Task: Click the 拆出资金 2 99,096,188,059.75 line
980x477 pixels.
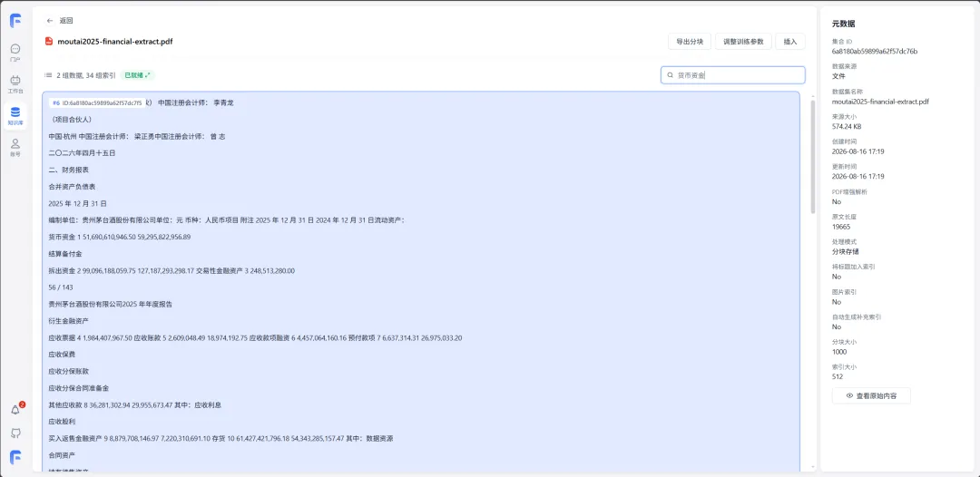Action: (171, 271)
